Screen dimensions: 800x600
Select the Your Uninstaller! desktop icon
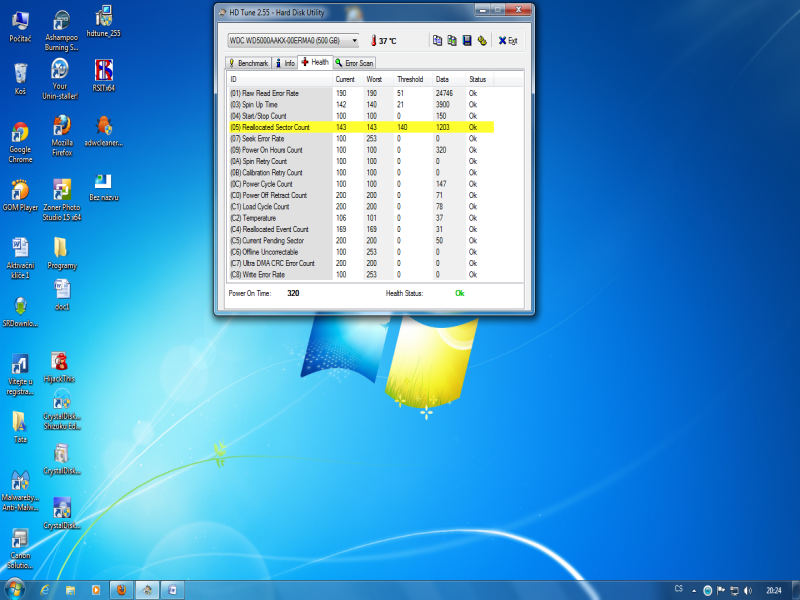click(60, 79)
